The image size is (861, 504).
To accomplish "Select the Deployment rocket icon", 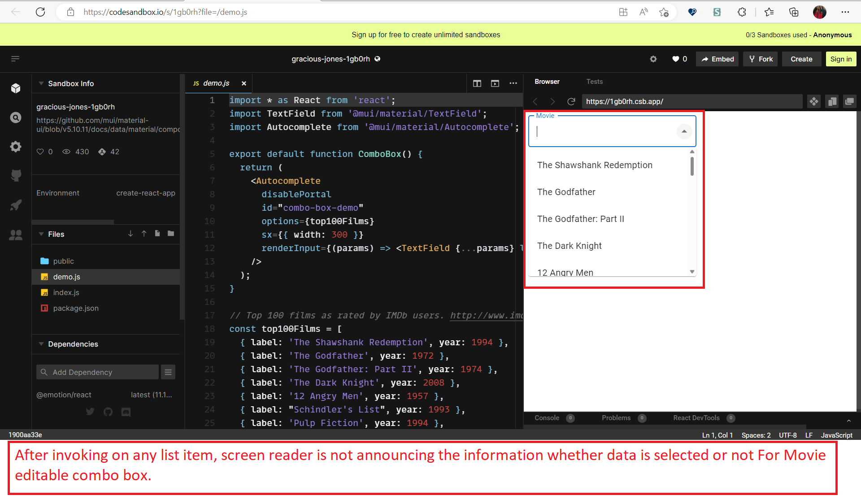I will 16,205.
